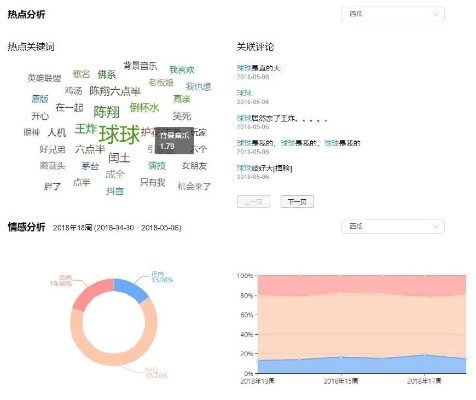Open the 西瓜 dropdown beside 情感分析
This screenshot has height=400, width=476.
click(x=392, y=227)
